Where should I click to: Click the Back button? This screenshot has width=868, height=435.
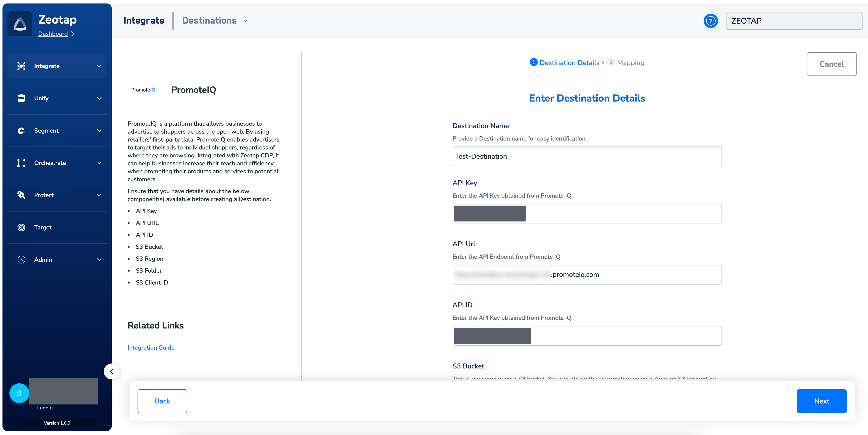[162, 401]
